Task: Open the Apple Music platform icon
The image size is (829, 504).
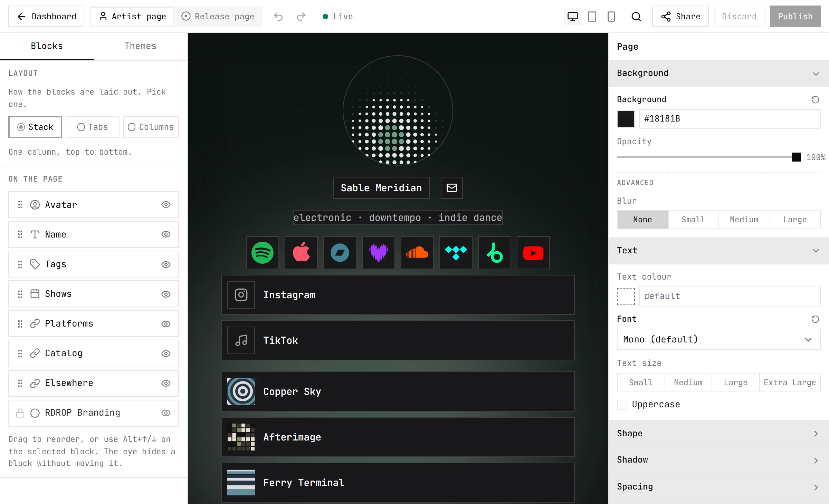Action: 301,253
